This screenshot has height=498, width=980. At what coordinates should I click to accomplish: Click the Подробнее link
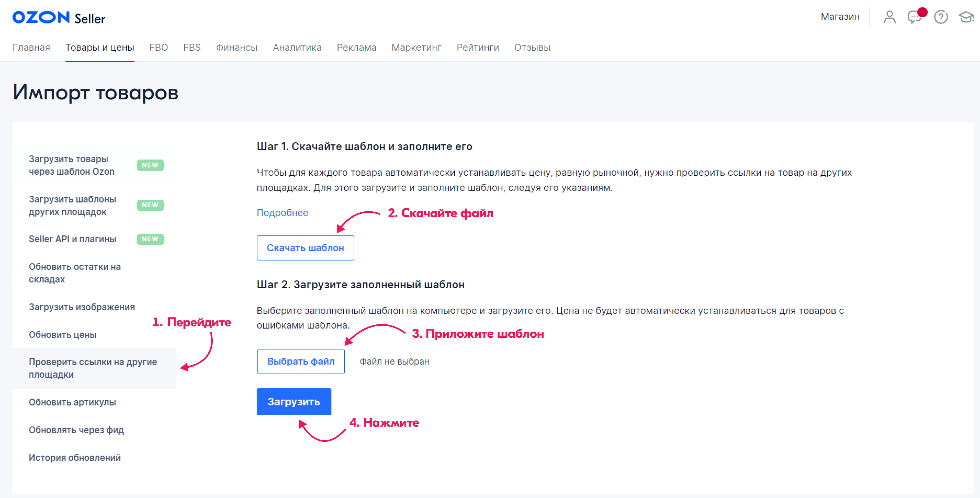[282, 213]
